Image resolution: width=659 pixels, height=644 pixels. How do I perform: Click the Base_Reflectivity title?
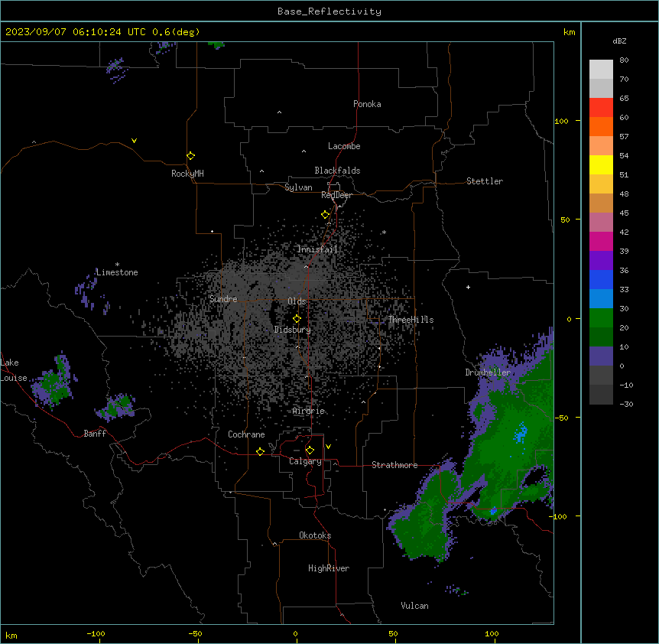[329, 11]
